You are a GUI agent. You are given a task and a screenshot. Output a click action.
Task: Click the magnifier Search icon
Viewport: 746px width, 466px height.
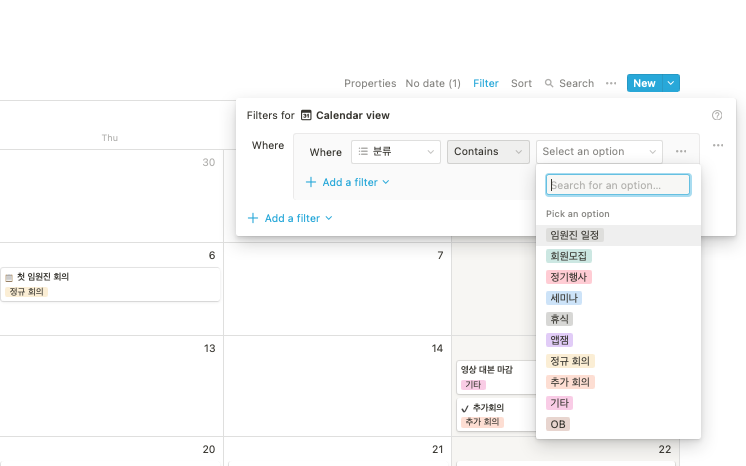[549, 83]
